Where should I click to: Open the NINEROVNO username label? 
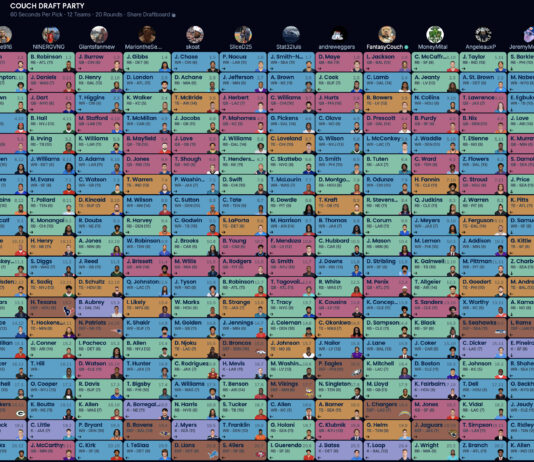point(48,47)
